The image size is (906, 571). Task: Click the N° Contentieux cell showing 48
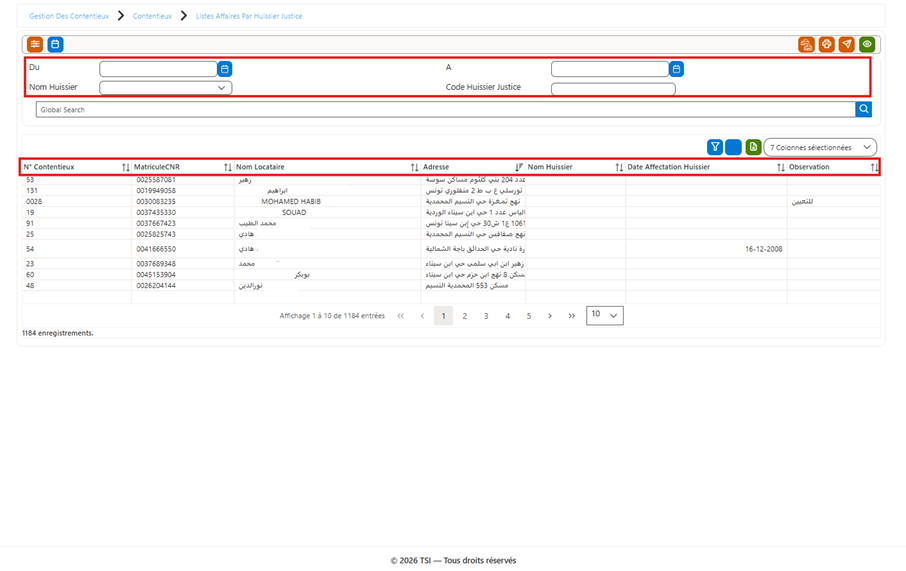point(77,286)
